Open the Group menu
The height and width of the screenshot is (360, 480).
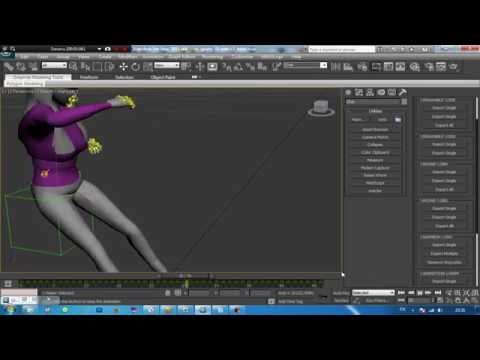63,57
